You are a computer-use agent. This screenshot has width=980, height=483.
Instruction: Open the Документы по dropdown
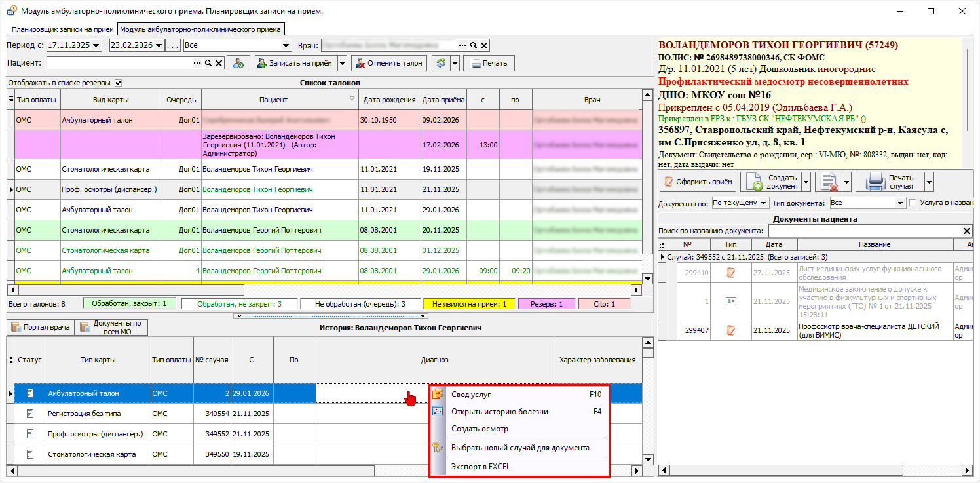763,203
